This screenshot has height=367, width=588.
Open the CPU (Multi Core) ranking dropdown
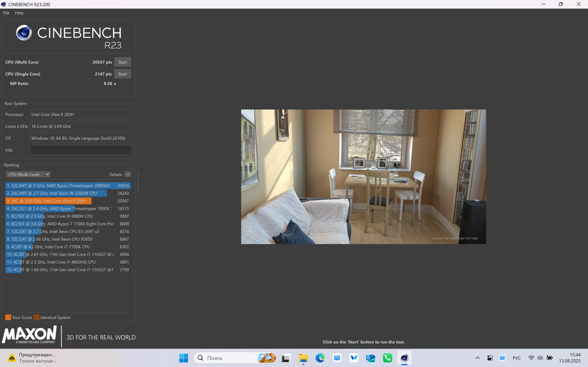coord(28,174)
